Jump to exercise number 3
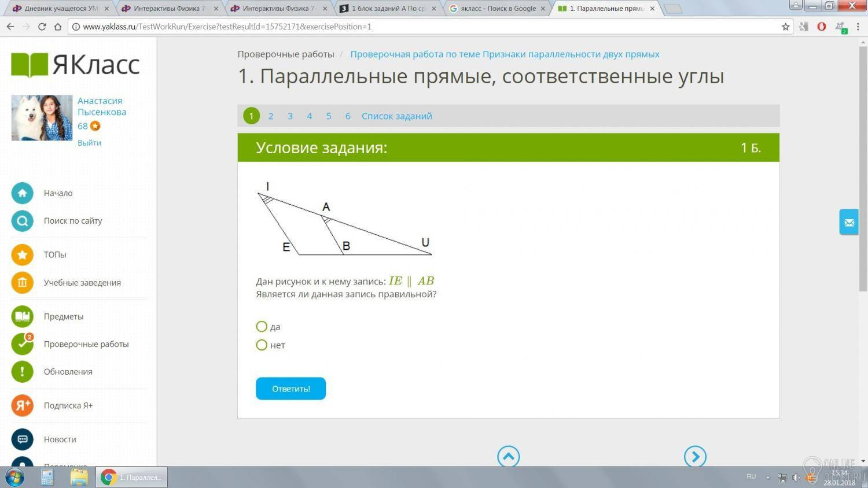This screenshot has height=488, width=868. point(290,116)
